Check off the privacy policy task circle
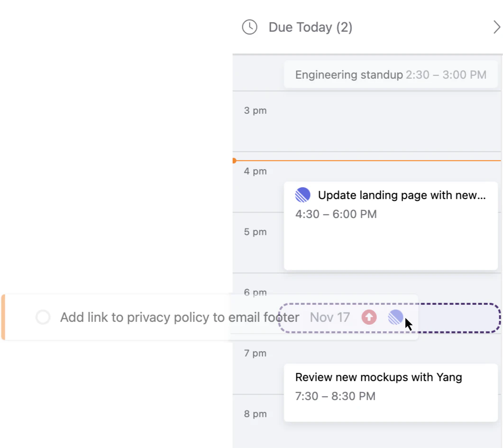Screen dimensions: 503x448 click(x=43, y=317)
